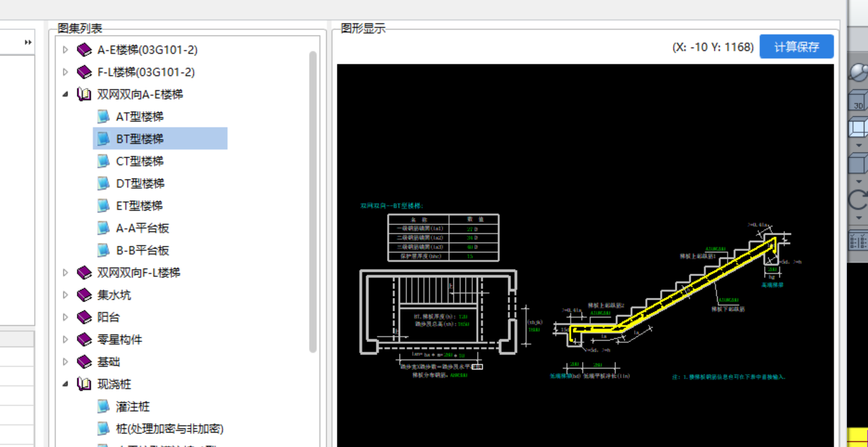
Task: Click the page icon beside CT型楼梯
Action: [x=104, y=161]
